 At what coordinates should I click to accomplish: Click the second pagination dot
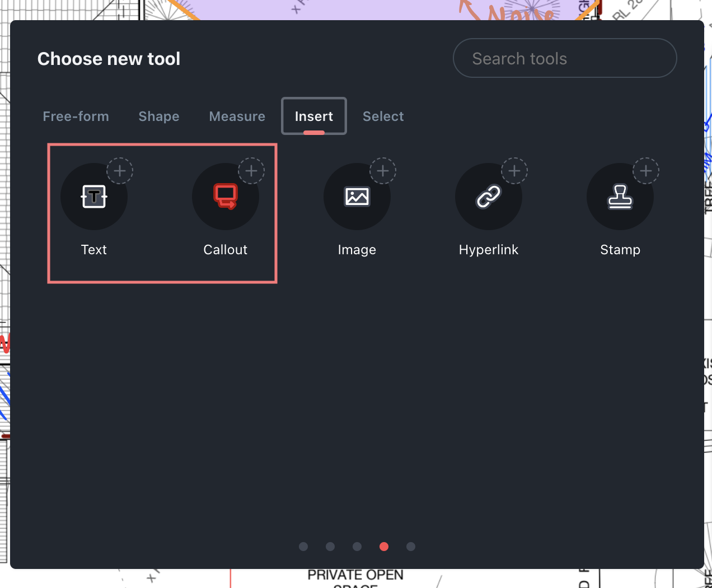click(330, 547)
